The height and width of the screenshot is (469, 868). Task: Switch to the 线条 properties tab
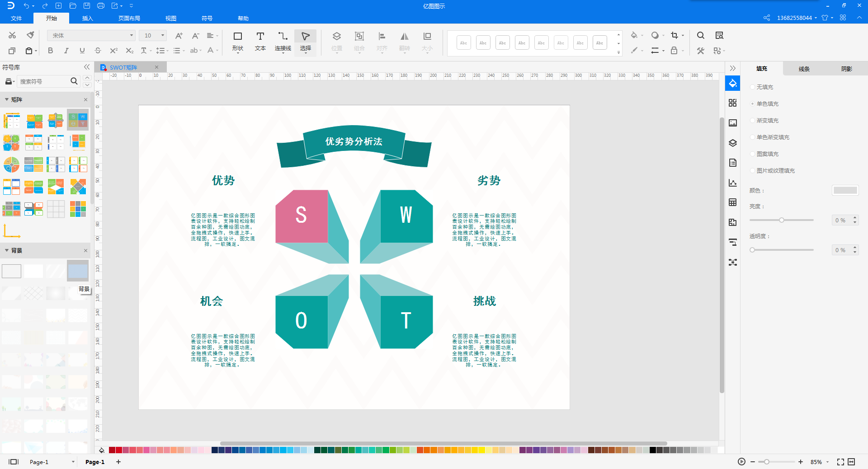click(x=804, y=69)
